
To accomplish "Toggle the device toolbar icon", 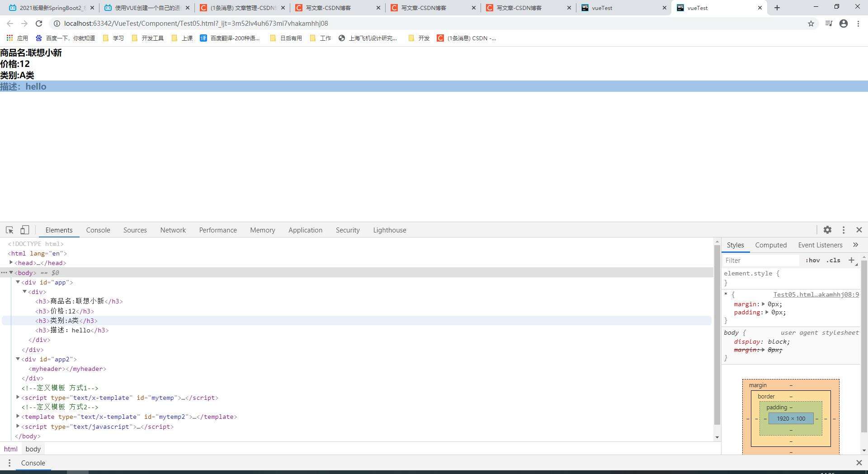I will point(24,230).
